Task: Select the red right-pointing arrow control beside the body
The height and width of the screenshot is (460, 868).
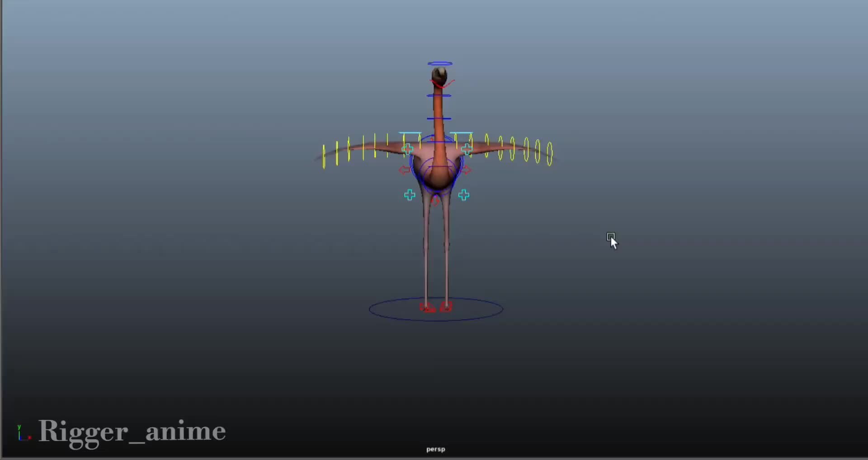Action: [x=466, y=170]
